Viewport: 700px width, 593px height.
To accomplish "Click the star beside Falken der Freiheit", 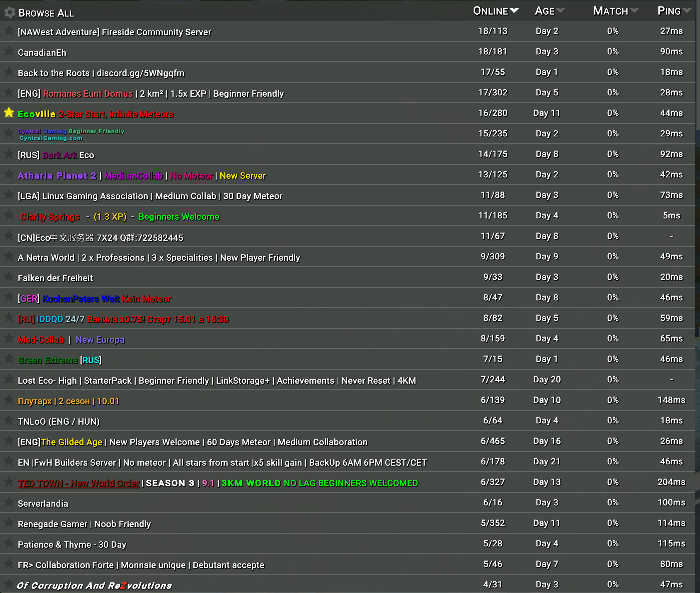I will [x=8, y=277].
